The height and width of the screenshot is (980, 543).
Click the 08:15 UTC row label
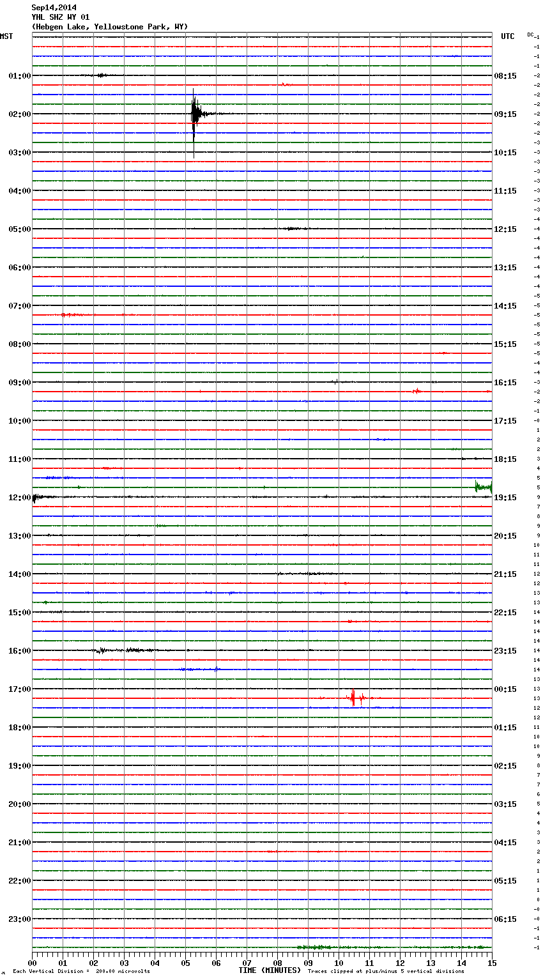click(x=505, y=76)
